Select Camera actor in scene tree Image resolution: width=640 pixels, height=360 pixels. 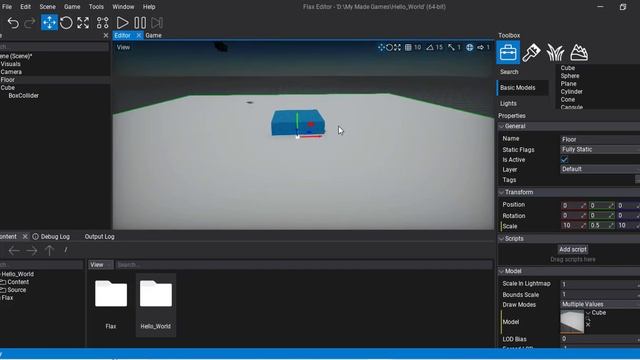coord(11,72)
